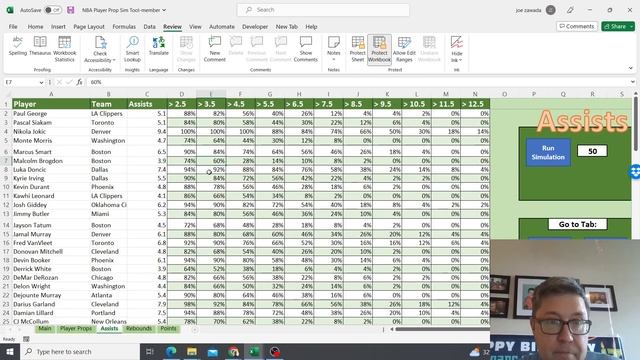
Task: Click the Search box in title bar
Action: 323,10
